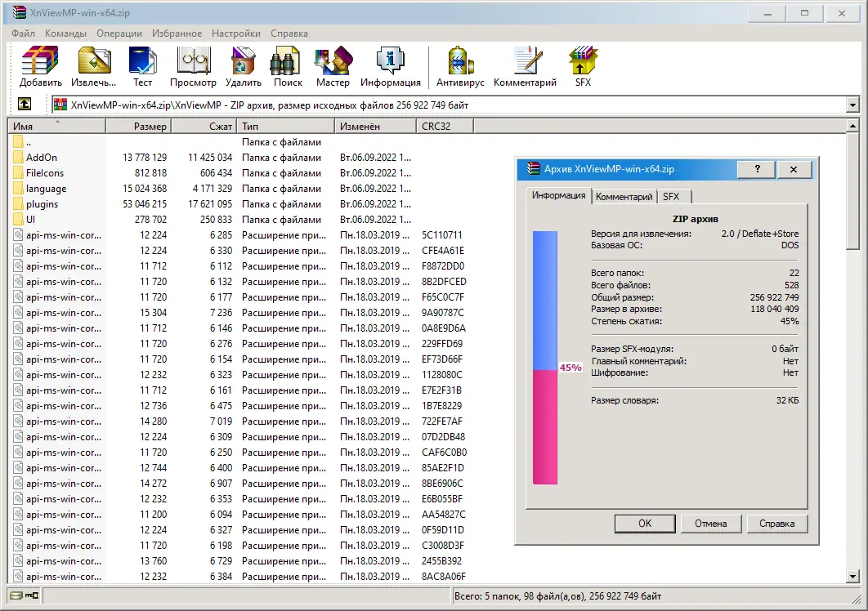Select the plugins folder
868x611 pixels.
click(42, 204)
